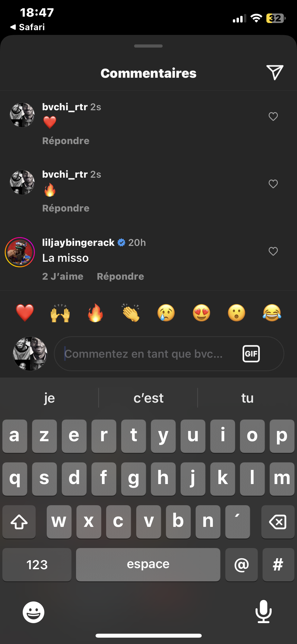Open liljaybingerack's story profile picture

(20, 252)
